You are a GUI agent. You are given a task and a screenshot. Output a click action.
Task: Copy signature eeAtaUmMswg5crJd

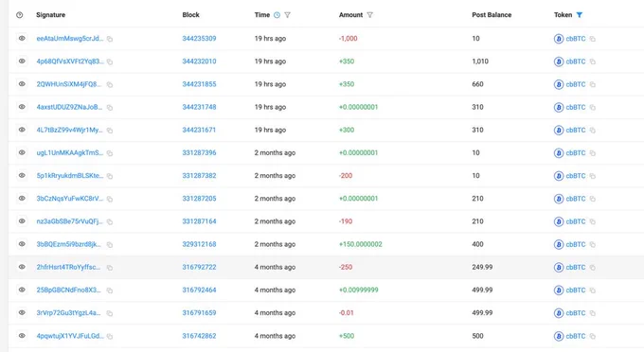(110, 39)
